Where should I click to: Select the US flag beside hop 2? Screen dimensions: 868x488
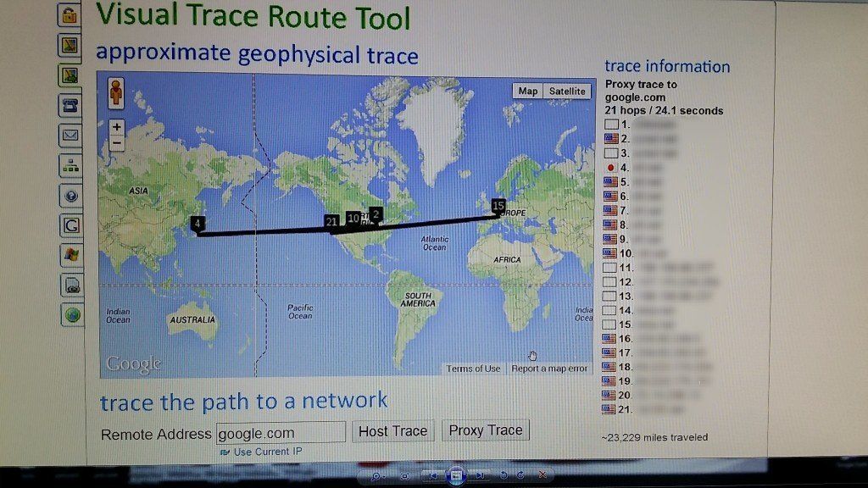(611, 138)
